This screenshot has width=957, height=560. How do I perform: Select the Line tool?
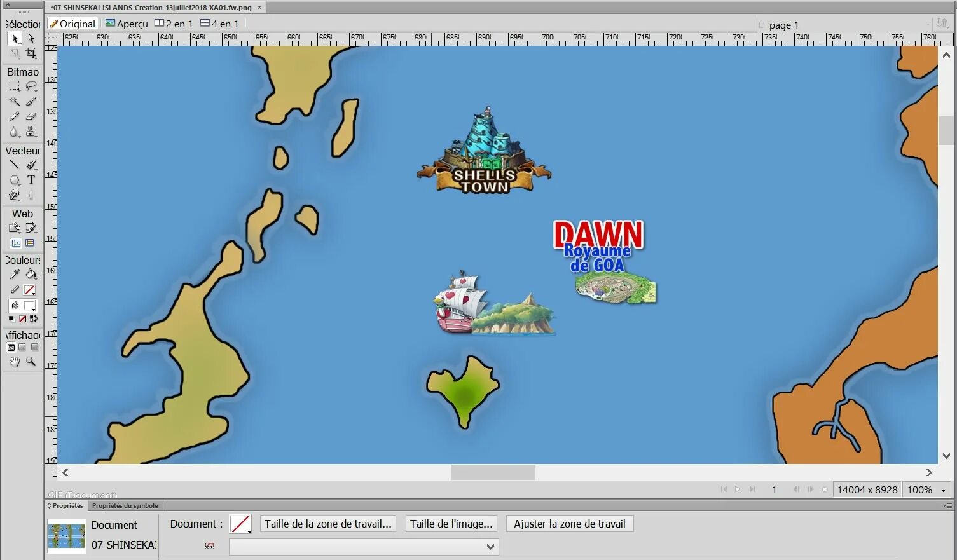click(15, 165)
